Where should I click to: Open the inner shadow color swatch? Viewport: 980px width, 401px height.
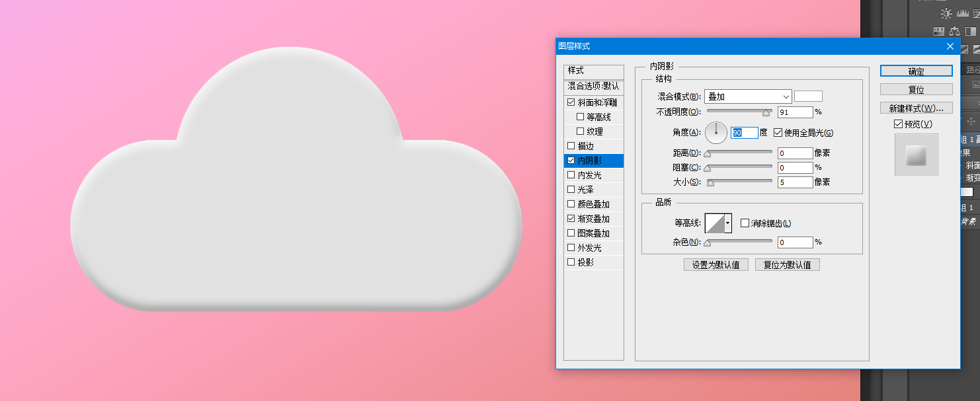tap(808, 96)
